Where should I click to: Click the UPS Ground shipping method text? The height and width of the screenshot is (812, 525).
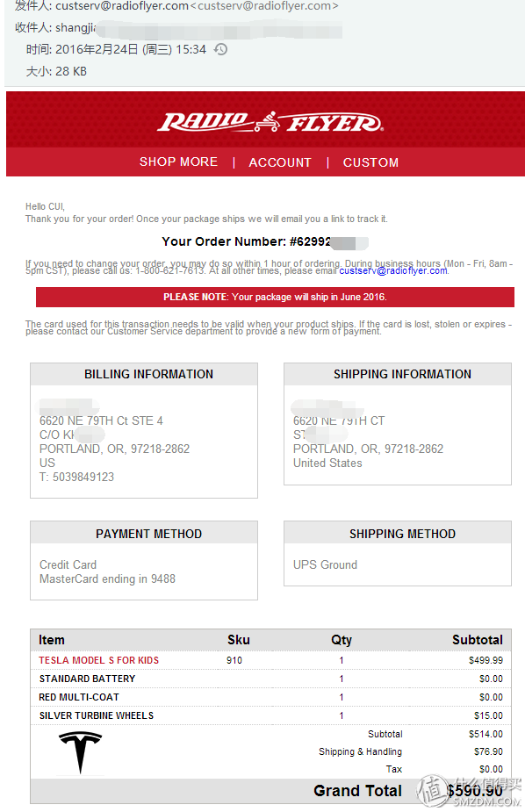pos(325,564)
